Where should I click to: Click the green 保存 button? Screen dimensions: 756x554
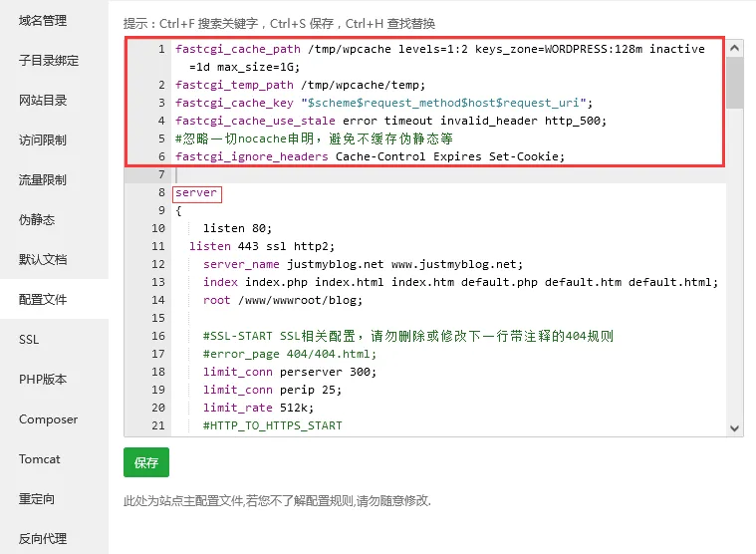[x=146, y=462]
